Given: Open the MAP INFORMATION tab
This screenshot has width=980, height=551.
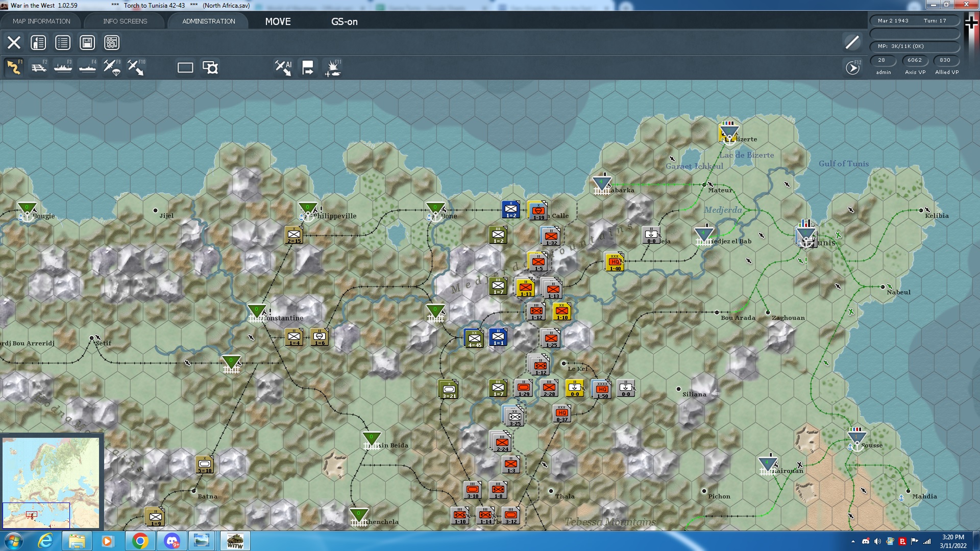Looking at the screenshot, I should (x=41, y=21).
